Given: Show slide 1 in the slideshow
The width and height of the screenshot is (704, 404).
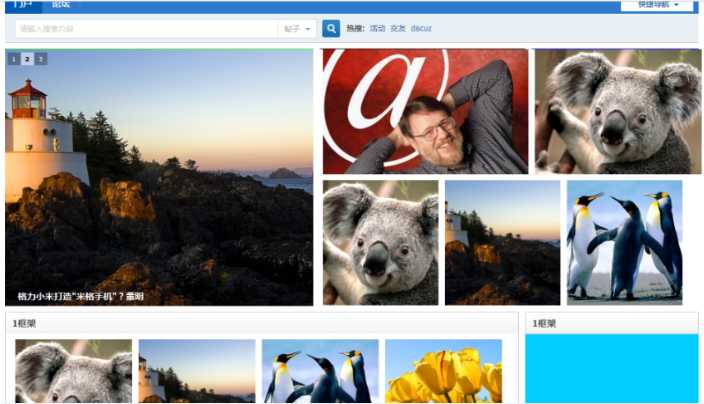Looking at the screenshot, I should pos(14,59).
